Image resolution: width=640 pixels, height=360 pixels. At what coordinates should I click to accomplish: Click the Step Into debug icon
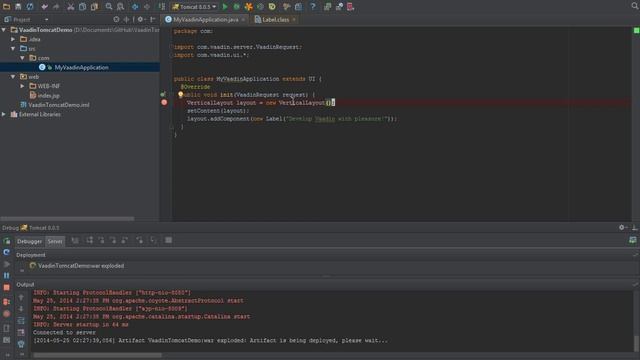101,240
